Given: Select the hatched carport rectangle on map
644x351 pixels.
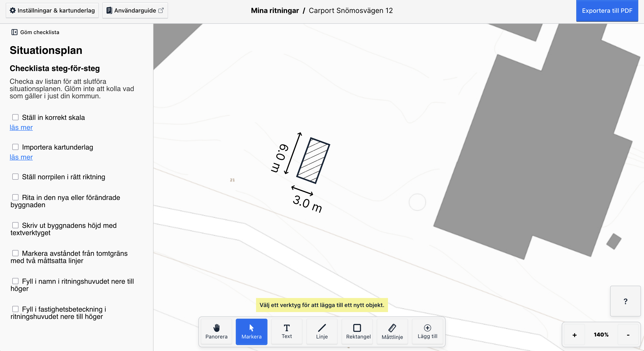Looking at the screenshot, I should tap(313, 161).
